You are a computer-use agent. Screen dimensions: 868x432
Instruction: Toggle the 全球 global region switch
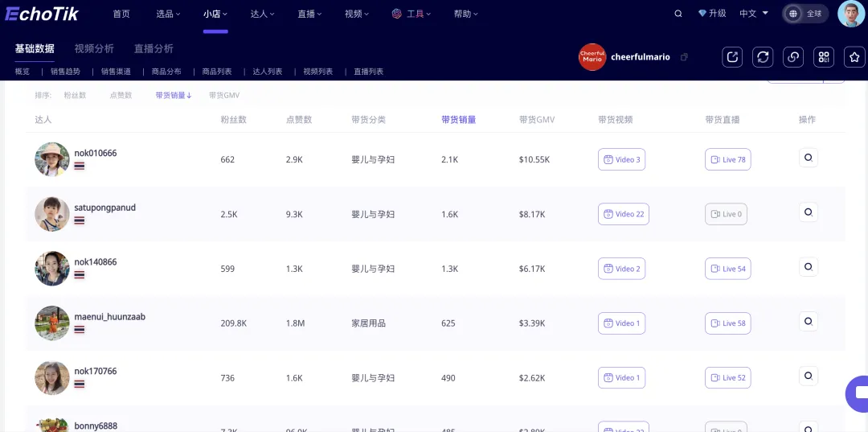[x=794, y=14]
